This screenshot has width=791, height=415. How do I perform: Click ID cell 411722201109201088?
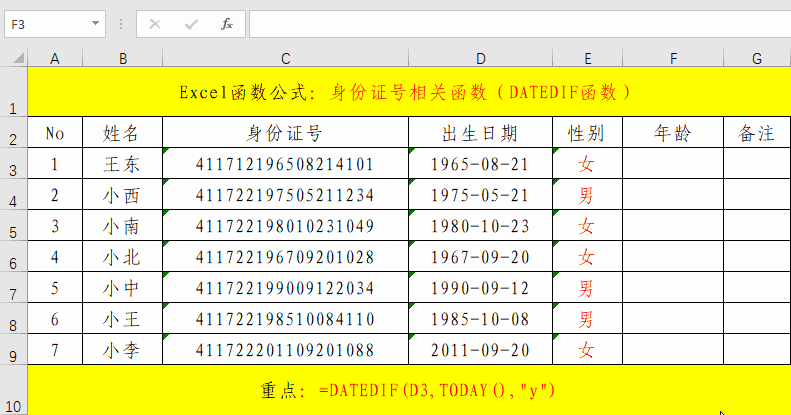click(286, 349)
